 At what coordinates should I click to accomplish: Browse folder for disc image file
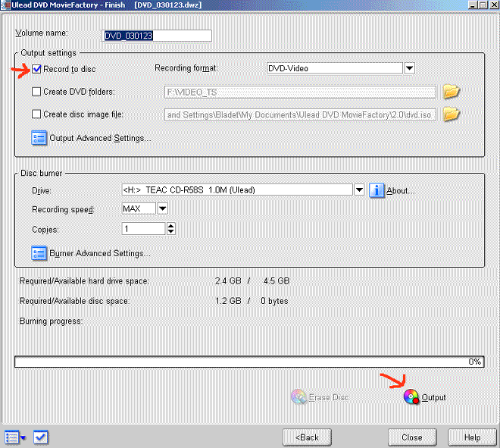[x=451, y=114]
